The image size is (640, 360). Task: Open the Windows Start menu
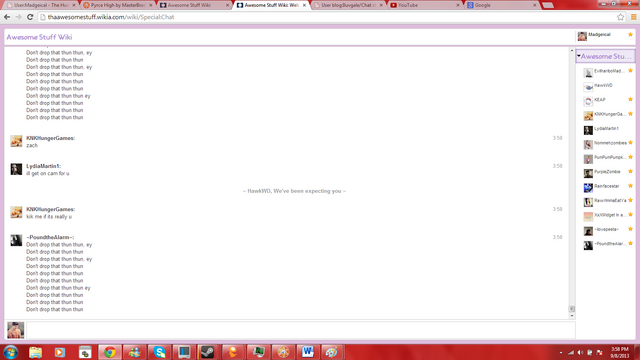coord(11,352)
